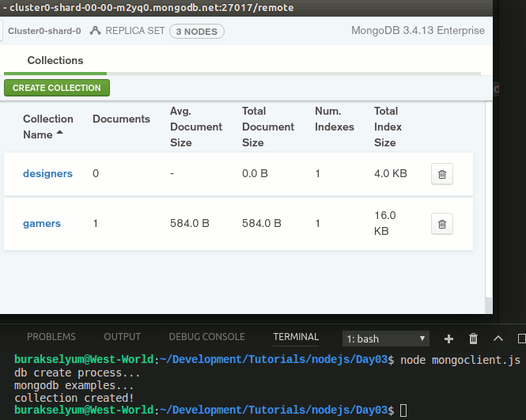
Task: Toggle the terminal panel layout square icon
Action: click(521, 339)
